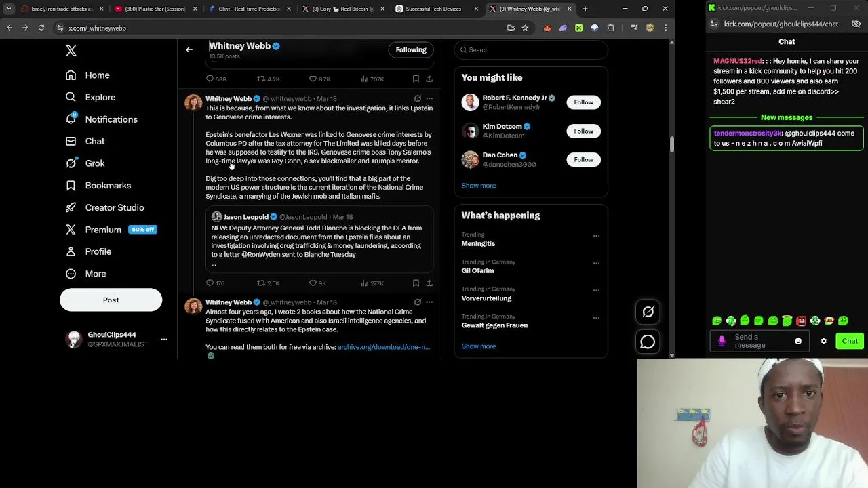Expand the tab search dropdown arrow
868x488 pixels.
click(x=9, y=9)
